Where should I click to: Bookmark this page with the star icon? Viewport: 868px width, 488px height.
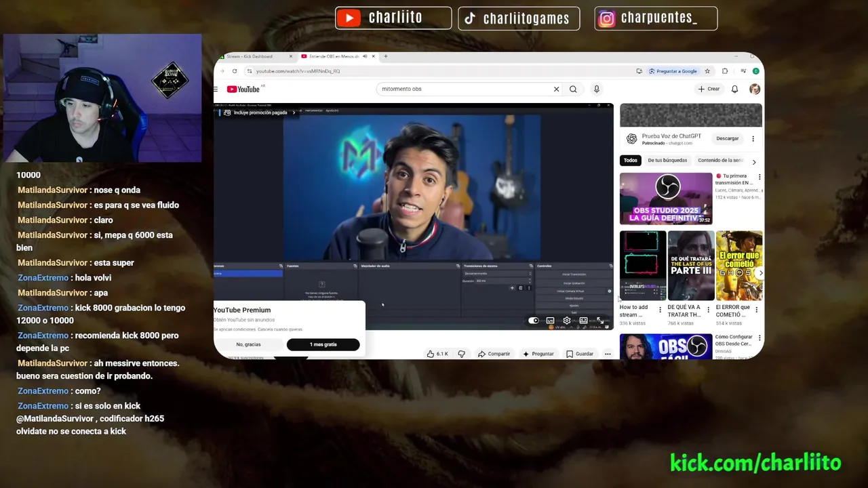707,71
